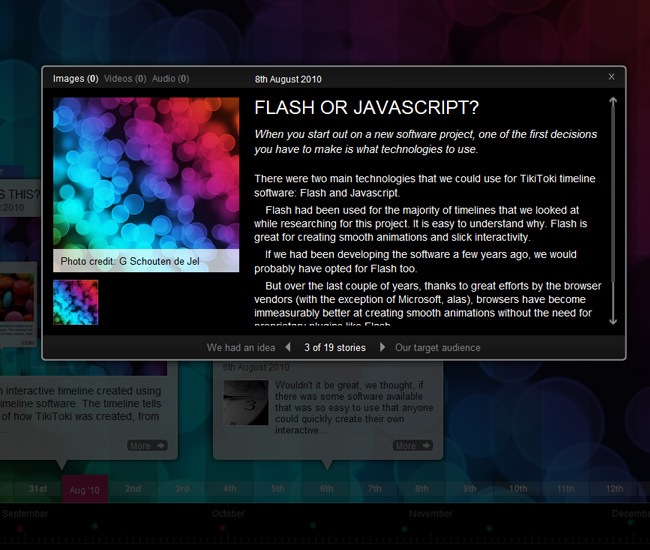Viewport: 650px width, 550px height.
Task: Click More button on the left timeline card
Action: 147,446
